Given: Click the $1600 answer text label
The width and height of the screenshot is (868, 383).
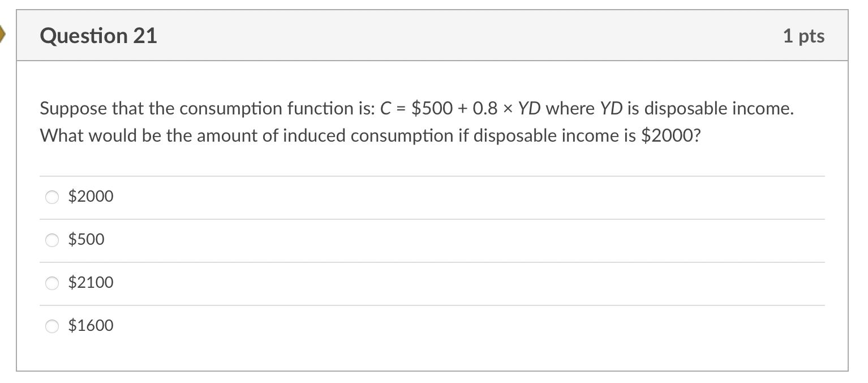Looking at the screenshot, I should [x=91, y=326].
